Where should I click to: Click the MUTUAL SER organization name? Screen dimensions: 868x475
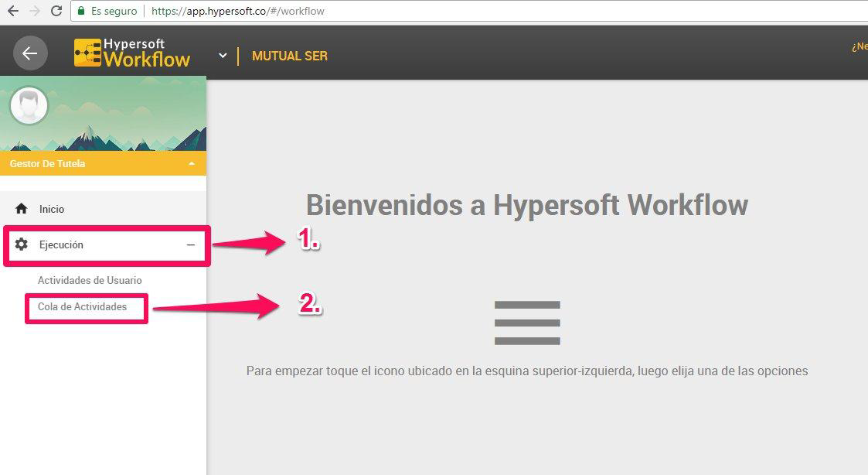(x=290, y=56)
